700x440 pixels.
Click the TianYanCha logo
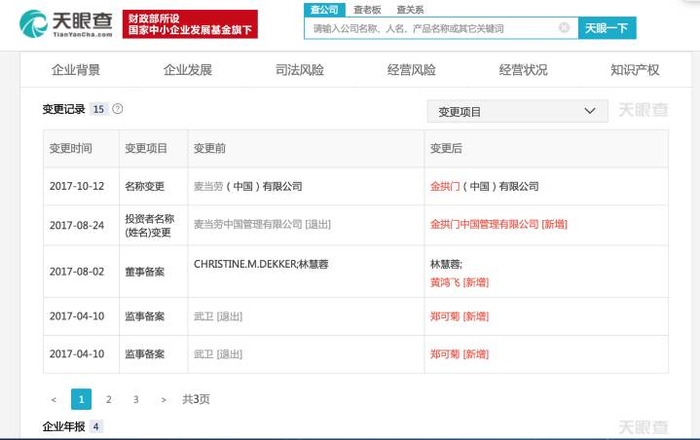[x=66, y=24]
